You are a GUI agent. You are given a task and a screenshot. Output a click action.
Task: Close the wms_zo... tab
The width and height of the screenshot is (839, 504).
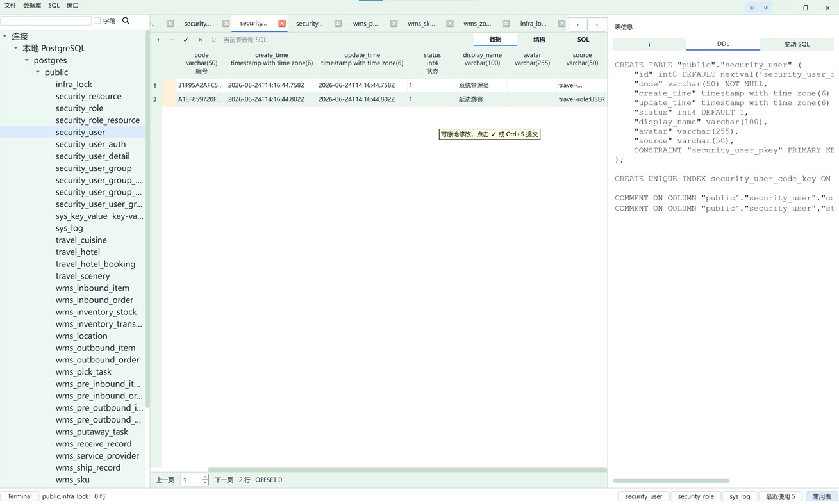point(506,24)
